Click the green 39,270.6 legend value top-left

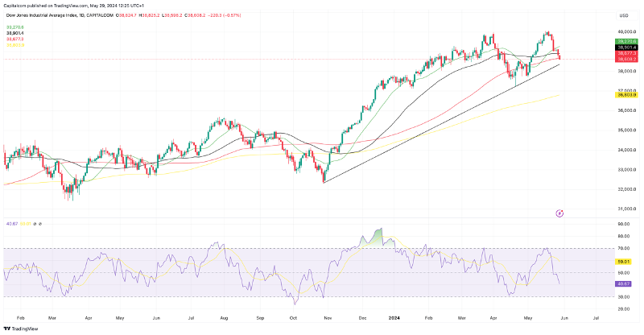pyautogui.click(x=15, y=27)
